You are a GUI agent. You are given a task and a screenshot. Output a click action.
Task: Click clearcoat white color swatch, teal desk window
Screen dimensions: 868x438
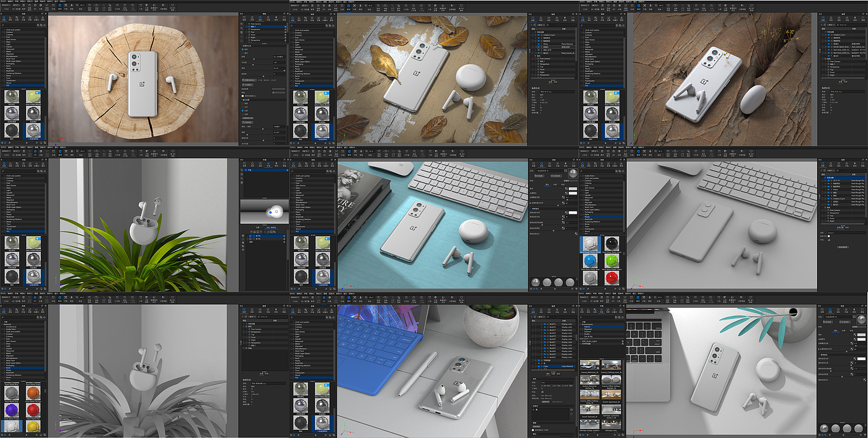pyautogui.click(x=573, y=212)
